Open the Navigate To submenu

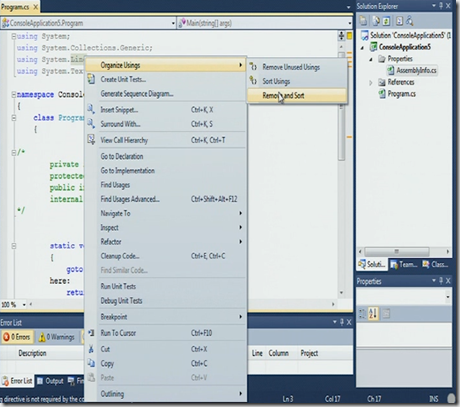click(166, 213)
